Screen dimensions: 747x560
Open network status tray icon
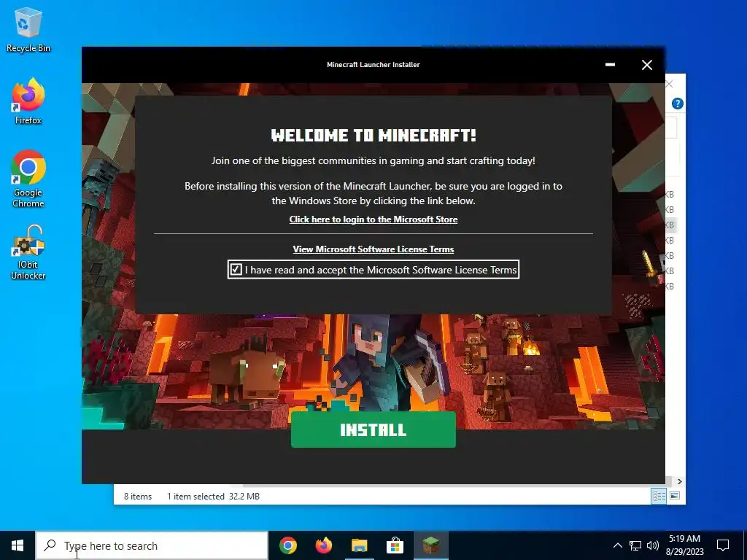point(635,545)
